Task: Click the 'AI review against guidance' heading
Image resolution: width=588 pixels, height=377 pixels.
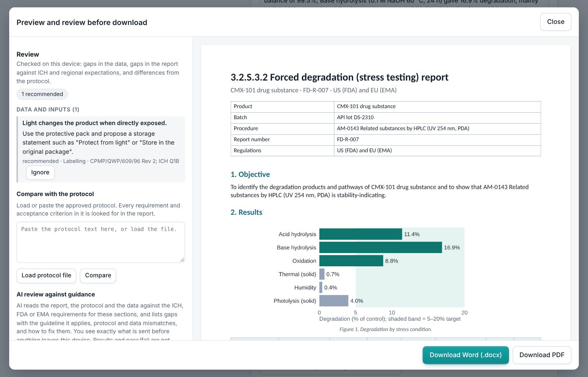Action: tap(56, 294)
